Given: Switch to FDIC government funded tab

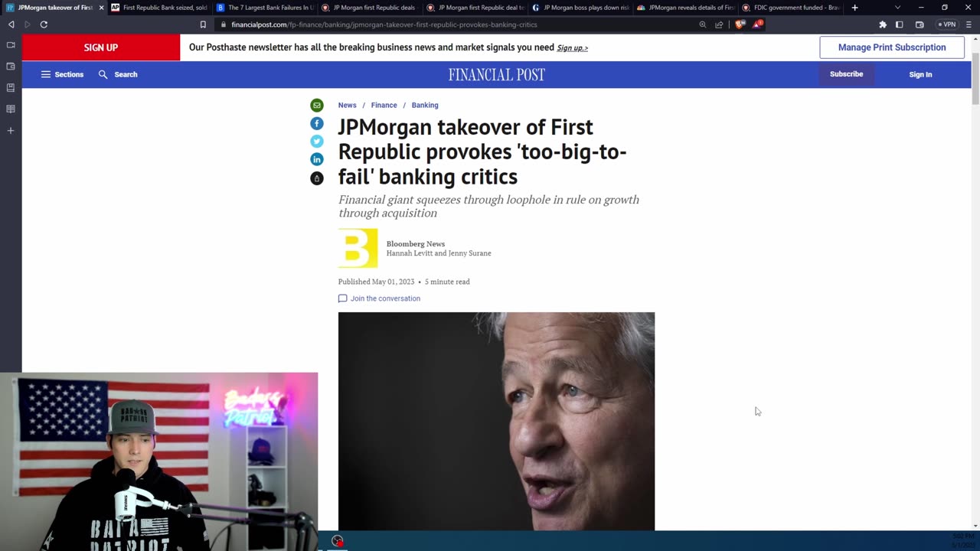Looking at the screenshot, I should 790,8.
